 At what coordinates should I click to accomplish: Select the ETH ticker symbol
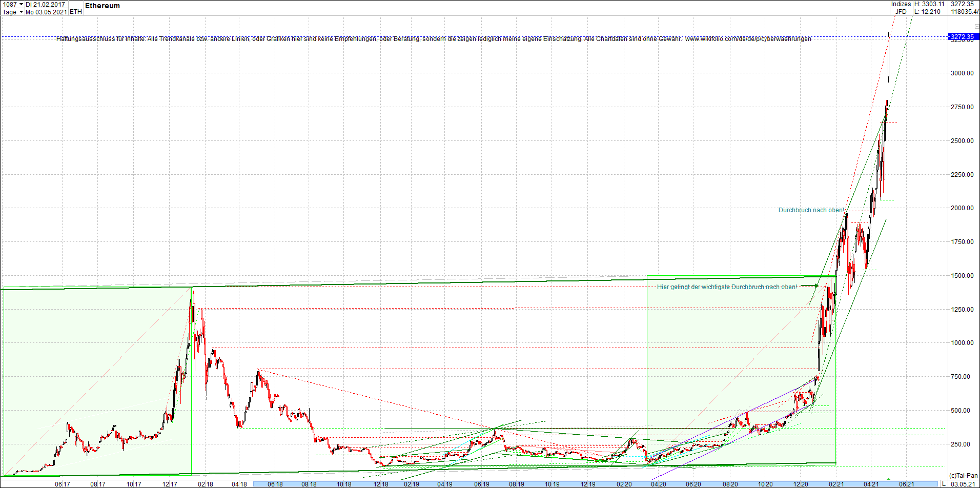76,12
